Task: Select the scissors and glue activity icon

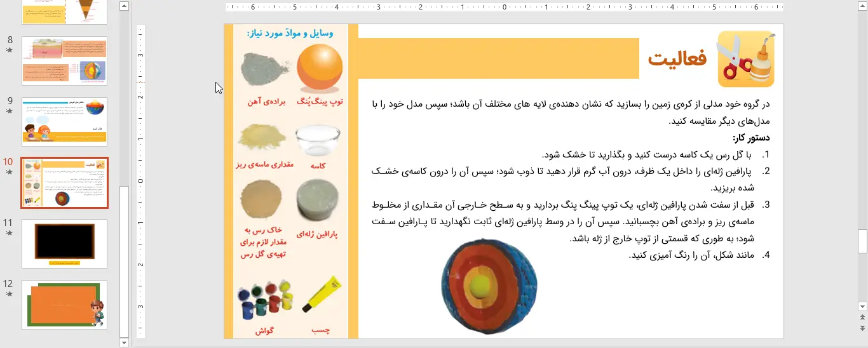Action: 746,58
